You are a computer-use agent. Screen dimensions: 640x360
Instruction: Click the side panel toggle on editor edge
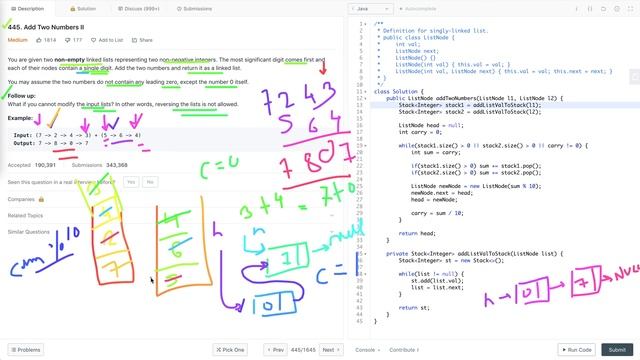tap(635, 76)
